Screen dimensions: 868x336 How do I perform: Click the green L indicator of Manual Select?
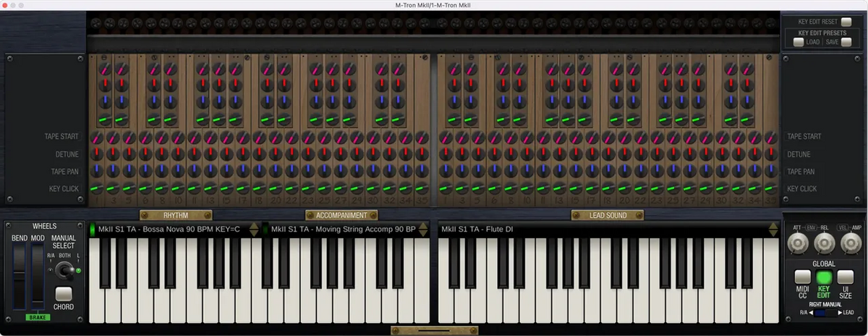pos(78,271)
